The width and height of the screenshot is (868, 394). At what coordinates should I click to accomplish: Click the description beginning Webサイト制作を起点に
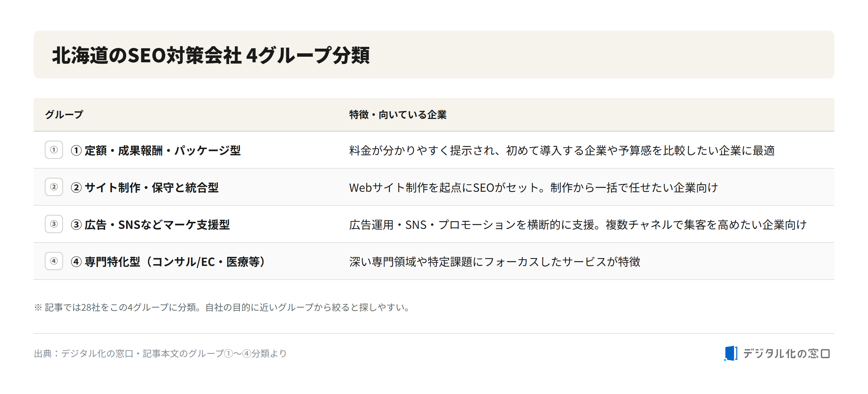(534, 188)
